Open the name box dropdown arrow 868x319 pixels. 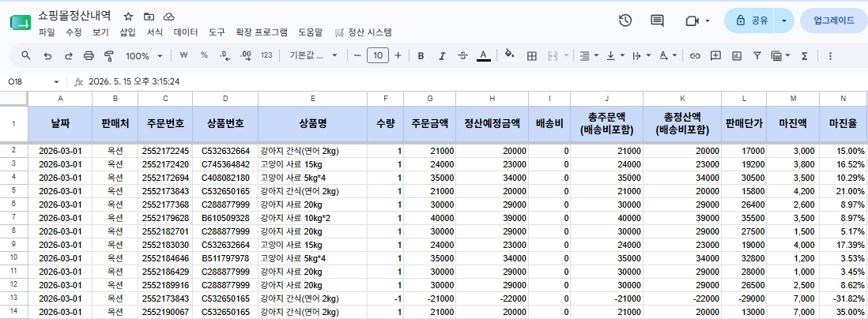(56, 82)
